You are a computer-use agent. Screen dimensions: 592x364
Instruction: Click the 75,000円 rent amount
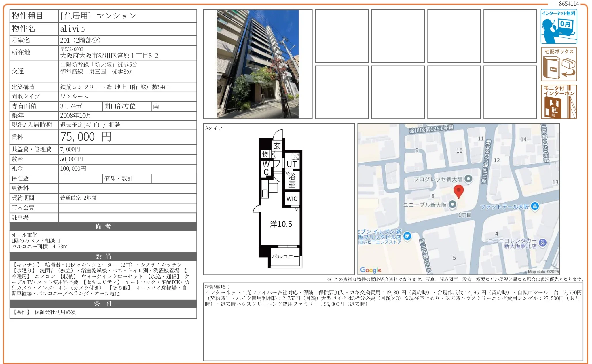click(x=86, y=137)
